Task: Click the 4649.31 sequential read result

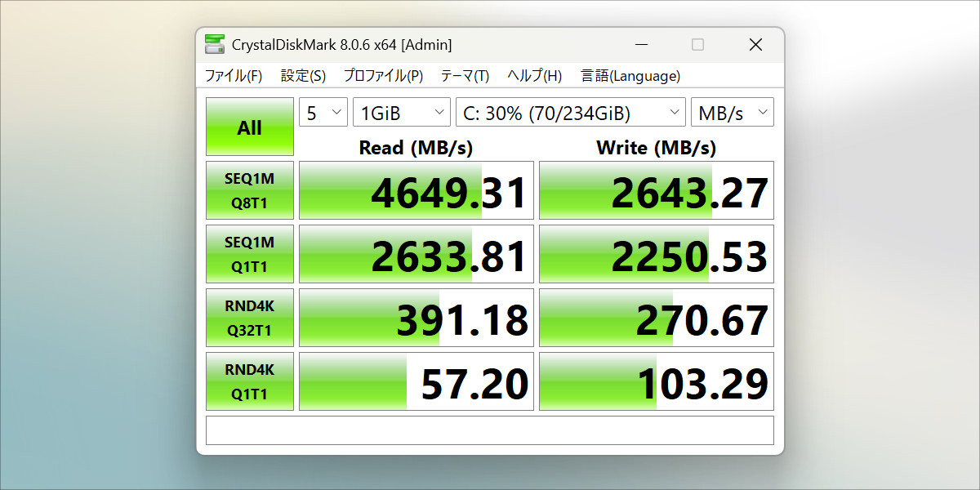Action: 416,190
